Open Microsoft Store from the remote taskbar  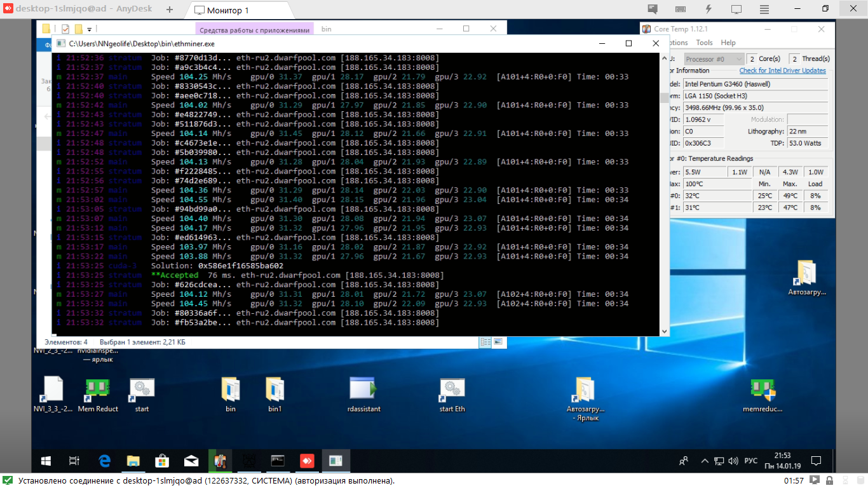(x=162, y=461)
